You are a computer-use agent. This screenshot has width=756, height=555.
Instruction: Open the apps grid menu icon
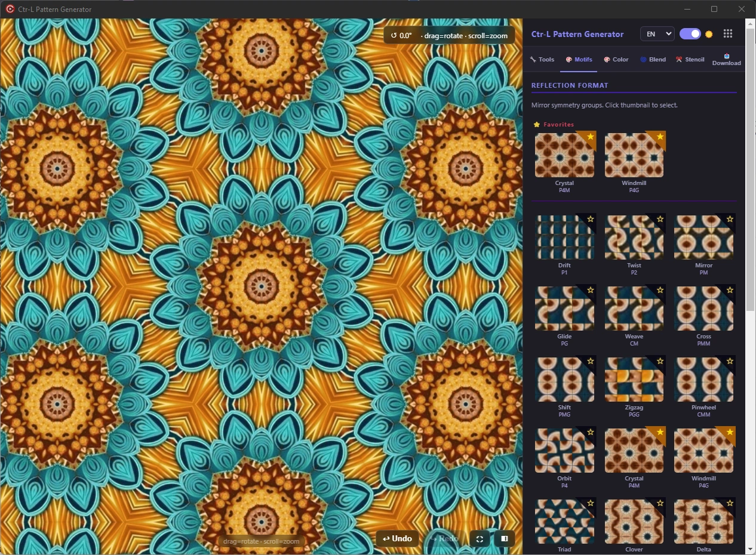pos(727,34)
